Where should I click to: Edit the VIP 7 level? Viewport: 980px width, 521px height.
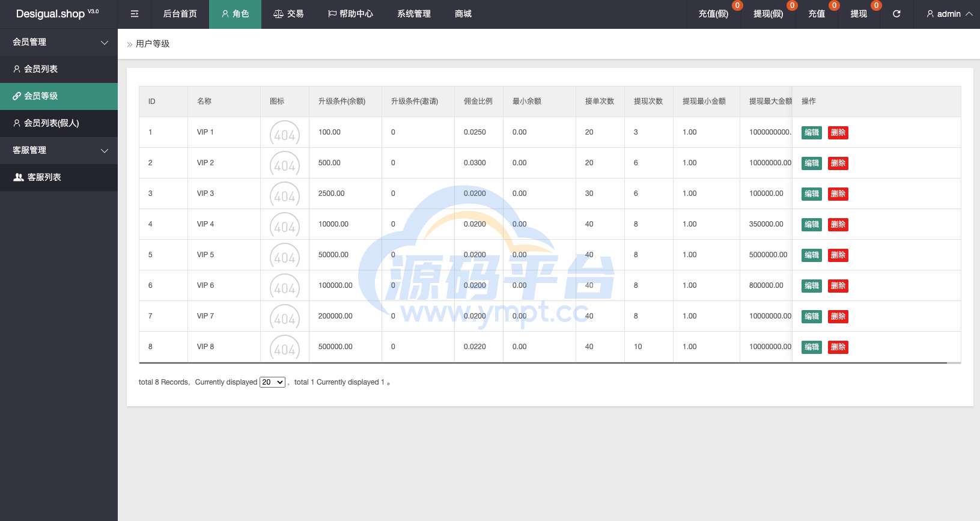pyautogui.click(x=812, y=317)
